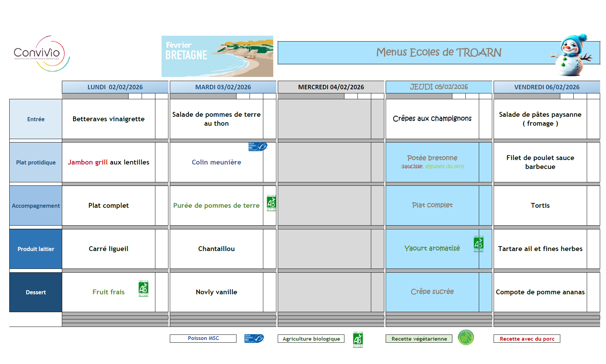This screenshot has height=364, width=606.
Task: Select the JEUDI 05/02/2026 column header
Action: [439, 87]
